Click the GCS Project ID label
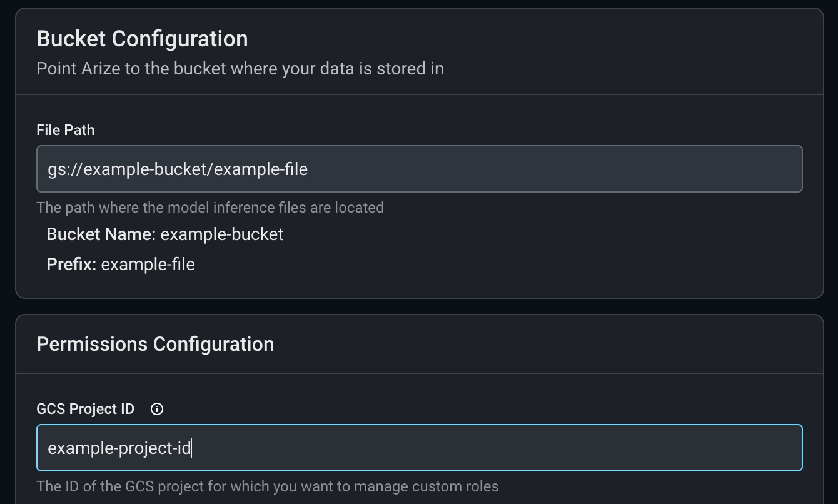 pyautogui.click(x=85, y=409)
